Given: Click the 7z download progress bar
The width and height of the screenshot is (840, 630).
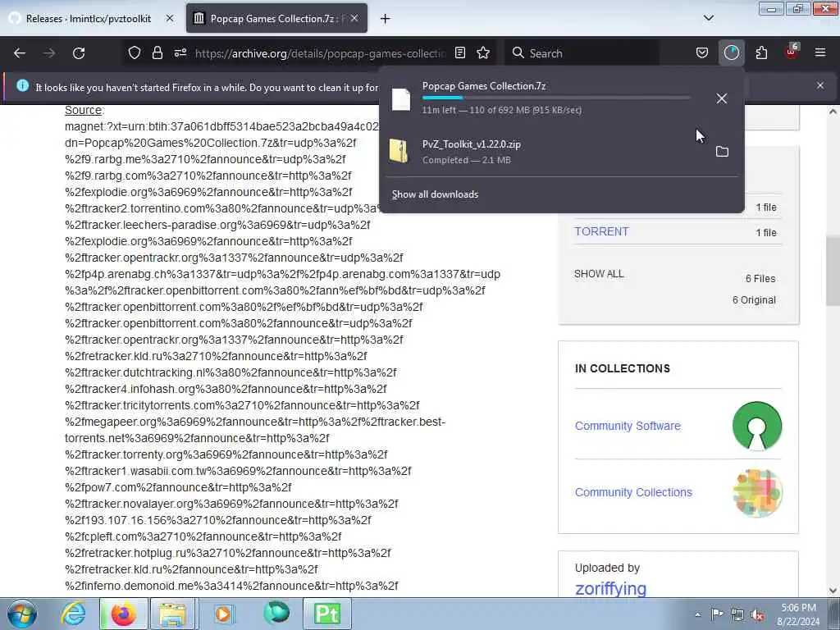Looking at the screenshot, I should tap(556, 98).
